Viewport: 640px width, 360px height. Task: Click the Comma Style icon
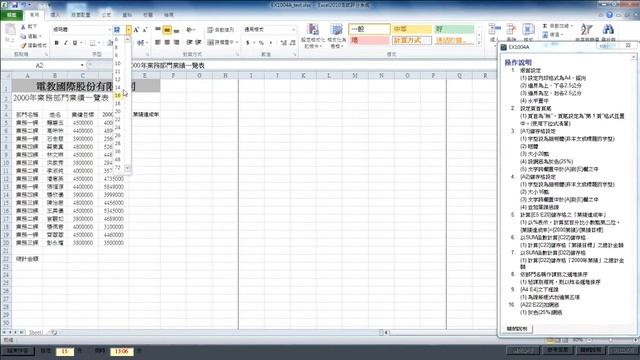pos(271,42)
